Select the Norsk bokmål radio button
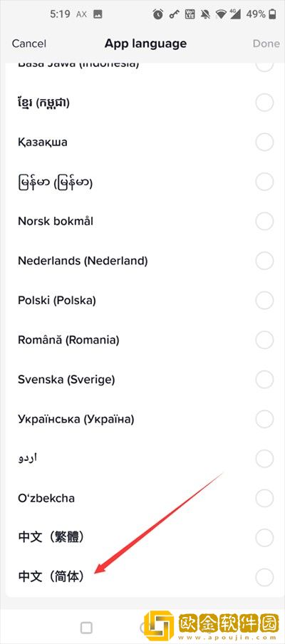This screenshot has height=644, width=285. point(264,222)
